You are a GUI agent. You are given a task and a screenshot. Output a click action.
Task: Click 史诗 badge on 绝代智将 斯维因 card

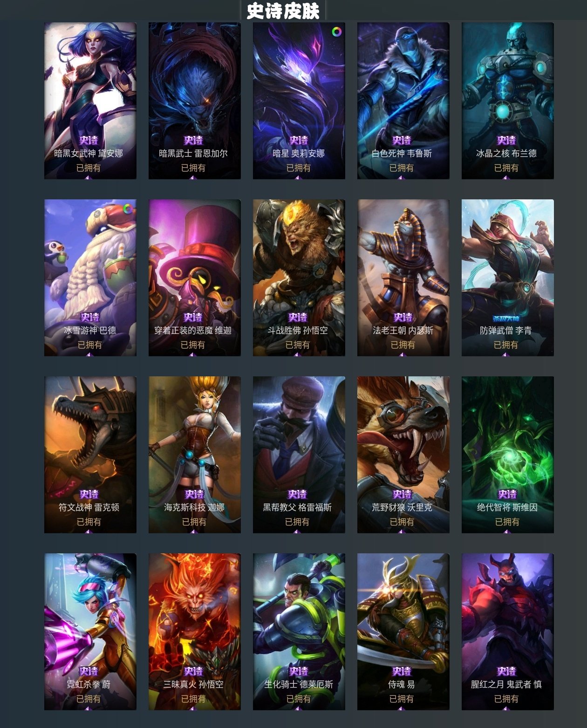coord(507,494)
